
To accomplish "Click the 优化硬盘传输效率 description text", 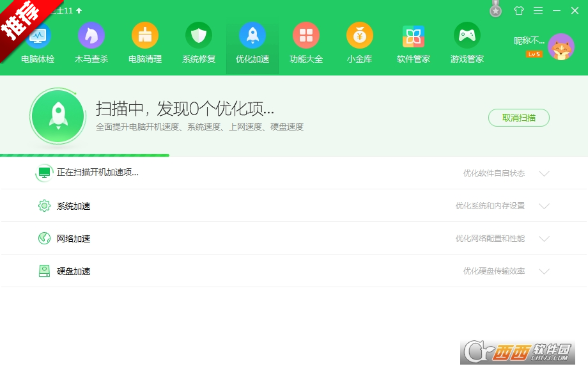I will tap(494, 271).
